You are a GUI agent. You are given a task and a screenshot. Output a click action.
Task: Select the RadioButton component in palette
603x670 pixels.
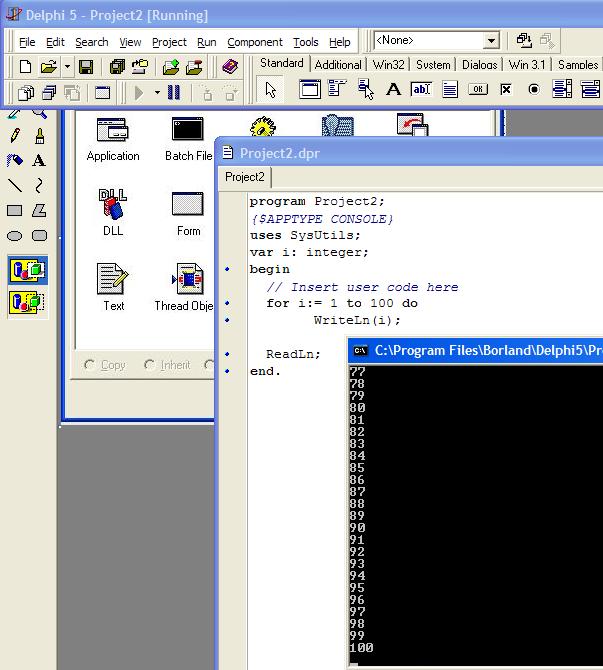click(533, 89)
